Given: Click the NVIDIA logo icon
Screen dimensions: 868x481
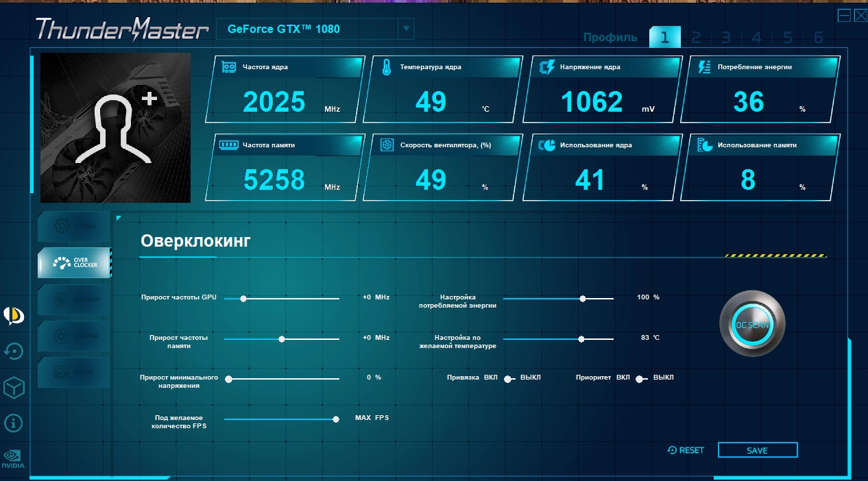Looking at the screenshot, I should [14, 458].
